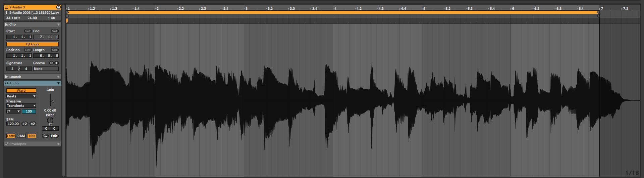Click the reverse sample icon button
Screen dimensions: 644x178
tap(45, 136)
